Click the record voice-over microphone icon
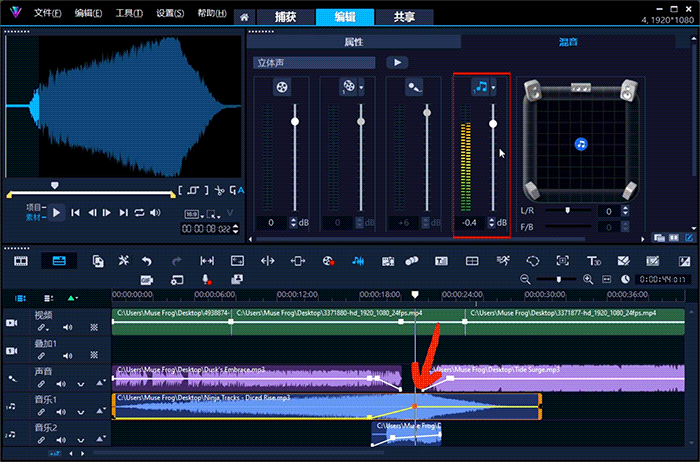The image size is (700, 462). [205, 279]
